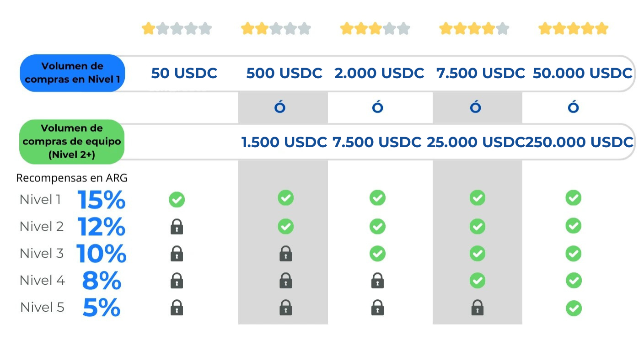Click Nivel 4 checkmark in four-star column
The image size is (644, 351).
(x=477, y=280)
